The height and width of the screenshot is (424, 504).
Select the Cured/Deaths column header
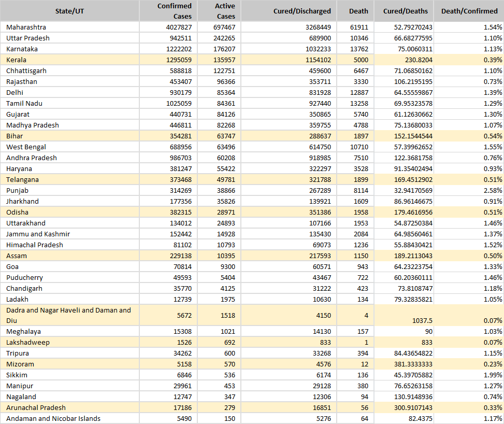click(x=405, y=11)
